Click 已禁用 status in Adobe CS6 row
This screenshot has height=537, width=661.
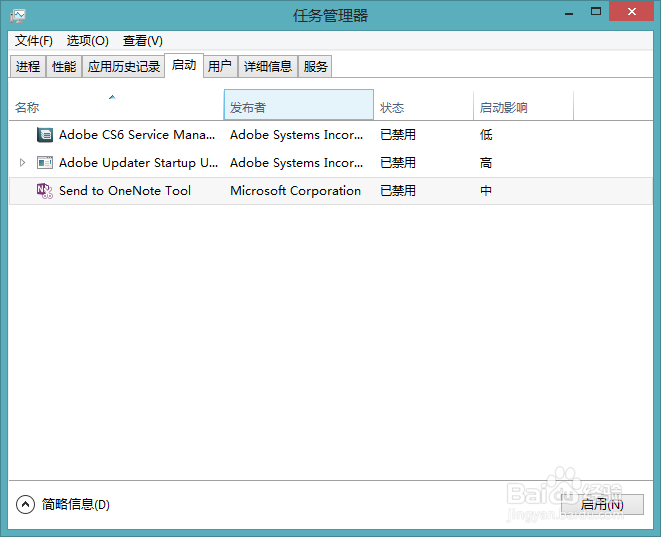point(398,135)
